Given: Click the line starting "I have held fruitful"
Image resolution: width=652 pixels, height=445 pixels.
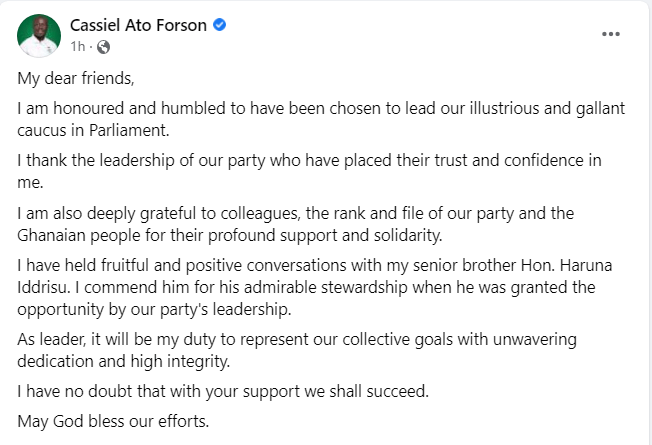Looking at the screenshot, I should click(x=314, y=265).
